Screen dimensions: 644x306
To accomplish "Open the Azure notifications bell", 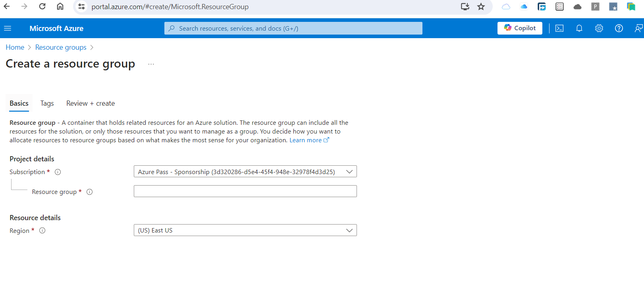I will [579, 28].
